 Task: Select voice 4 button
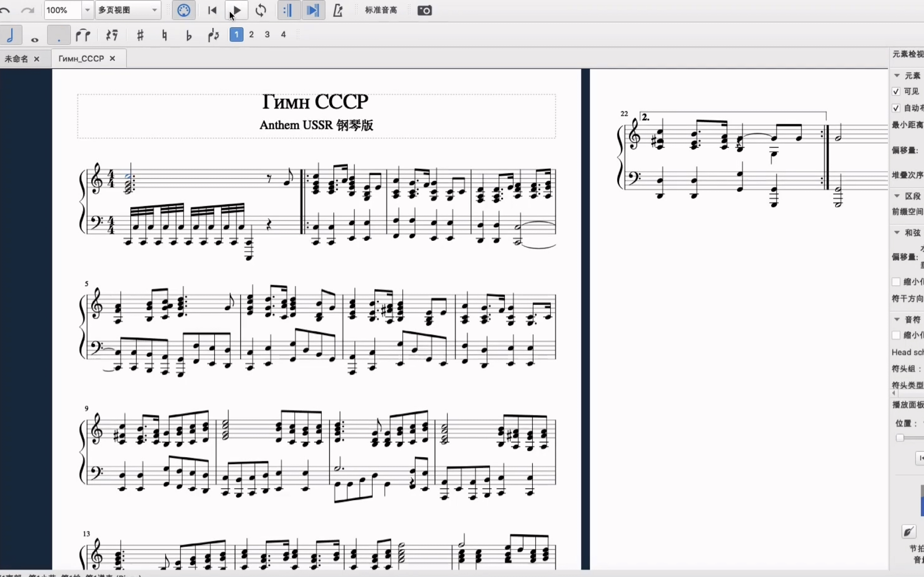283,35
